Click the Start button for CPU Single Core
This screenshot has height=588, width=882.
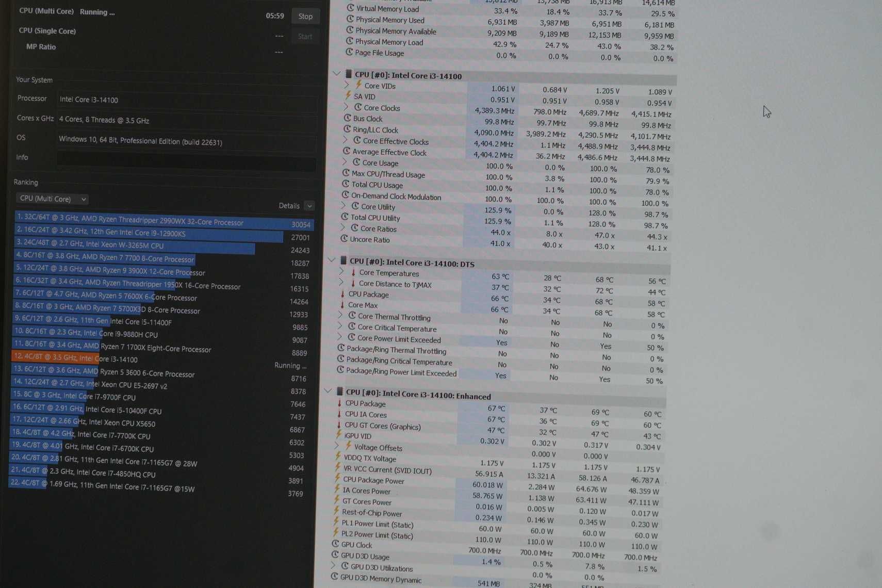coord(305,37)
